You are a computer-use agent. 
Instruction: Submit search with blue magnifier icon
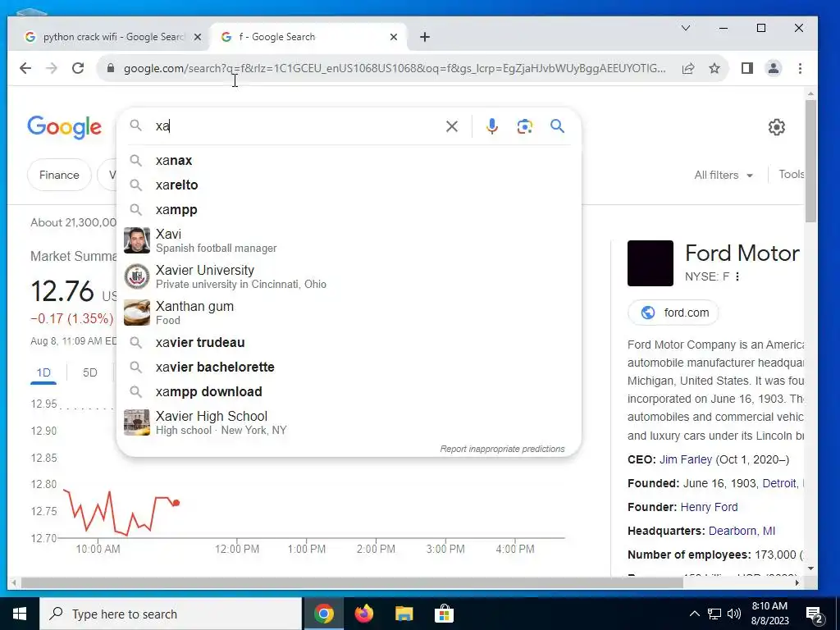(x=557, y=126)
